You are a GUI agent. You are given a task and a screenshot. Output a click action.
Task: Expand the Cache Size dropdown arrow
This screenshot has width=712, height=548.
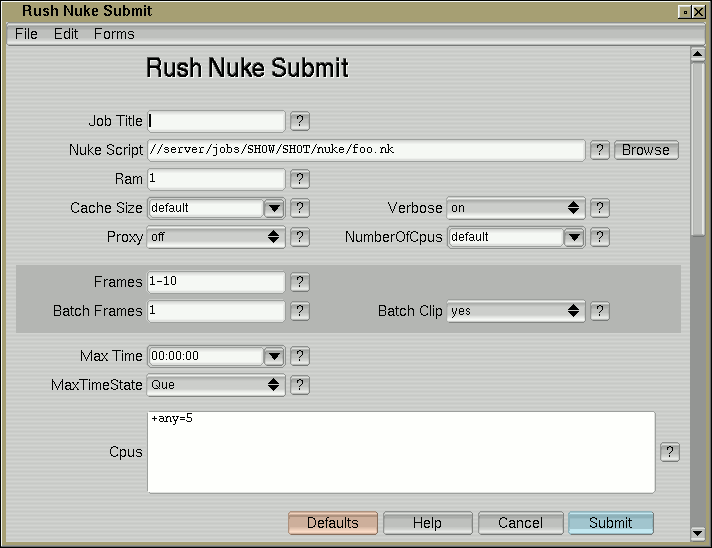[x=274, y=208]
